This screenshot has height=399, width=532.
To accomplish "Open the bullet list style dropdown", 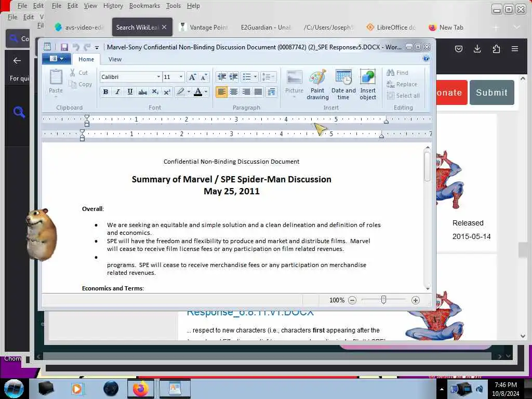I will pos(255,77).
